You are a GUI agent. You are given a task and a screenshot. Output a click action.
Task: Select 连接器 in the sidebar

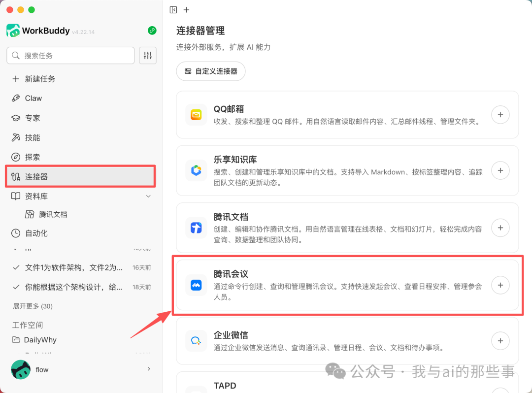[x=80, y=176]
